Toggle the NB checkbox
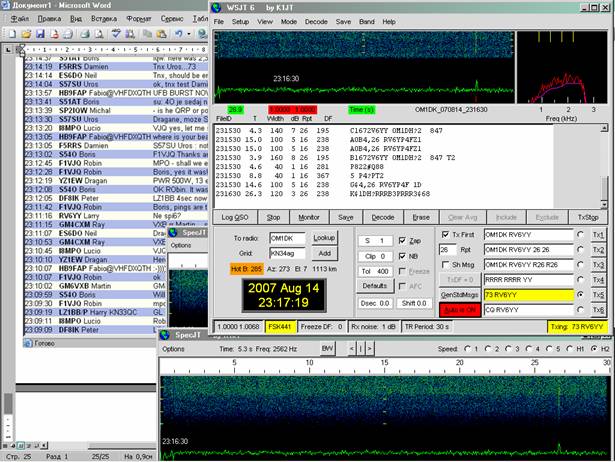615x462 pixels. coord(402,256)
